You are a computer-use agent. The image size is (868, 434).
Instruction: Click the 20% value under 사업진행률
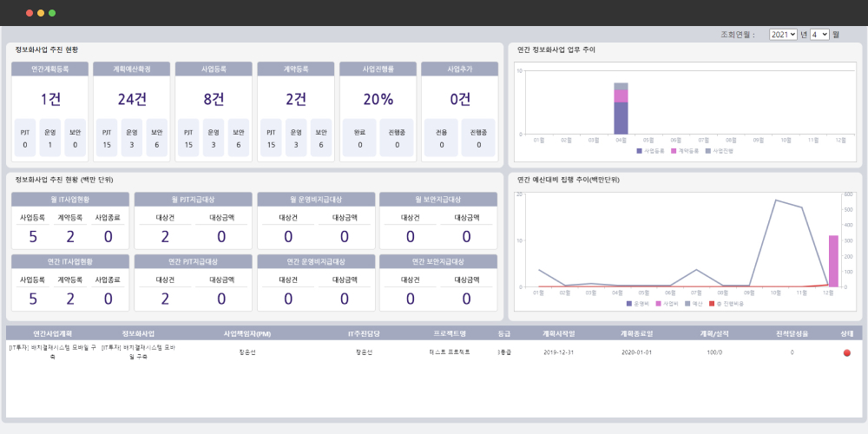378,99
